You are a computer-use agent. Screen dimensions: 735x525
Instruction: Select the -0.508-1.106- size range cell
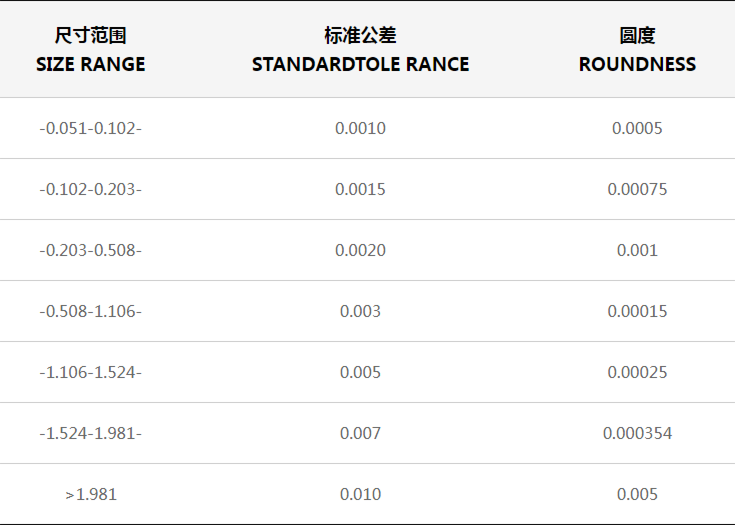(x=90, y=311)
